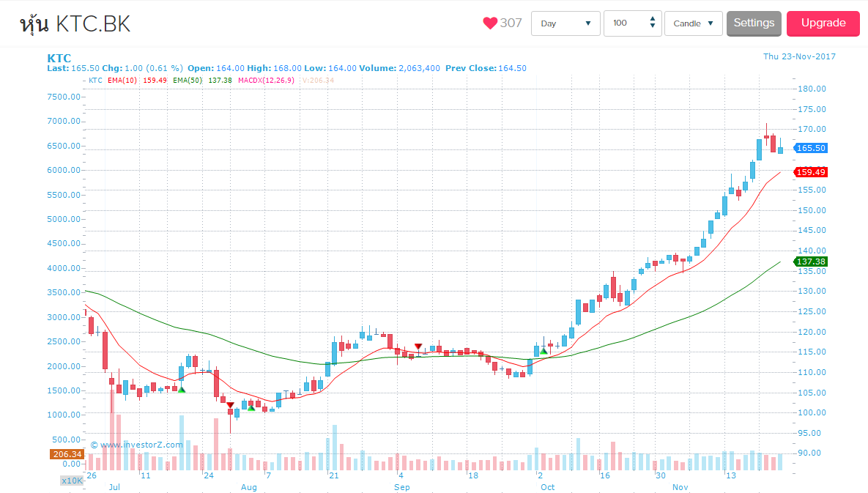
Task: Click the Last: 165.50 quote value
Action: pyautogui.click(x=73, y=68)
